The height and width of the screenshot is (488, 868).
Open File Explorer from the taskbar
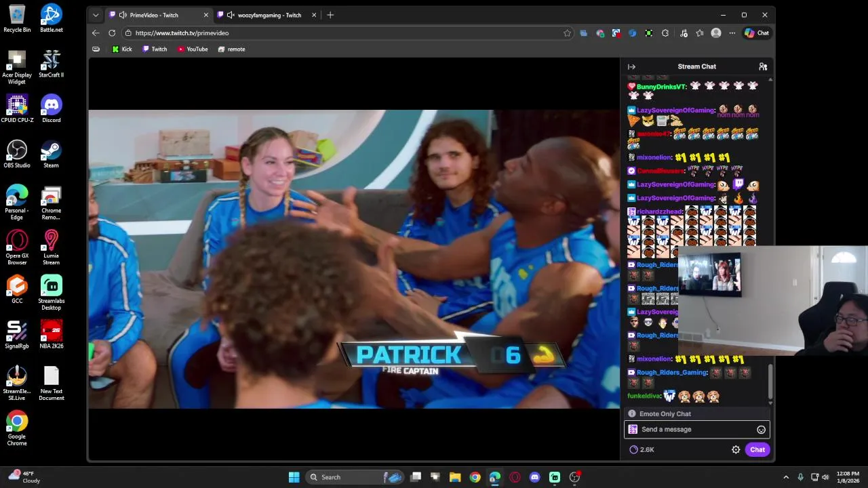(455, 477)
